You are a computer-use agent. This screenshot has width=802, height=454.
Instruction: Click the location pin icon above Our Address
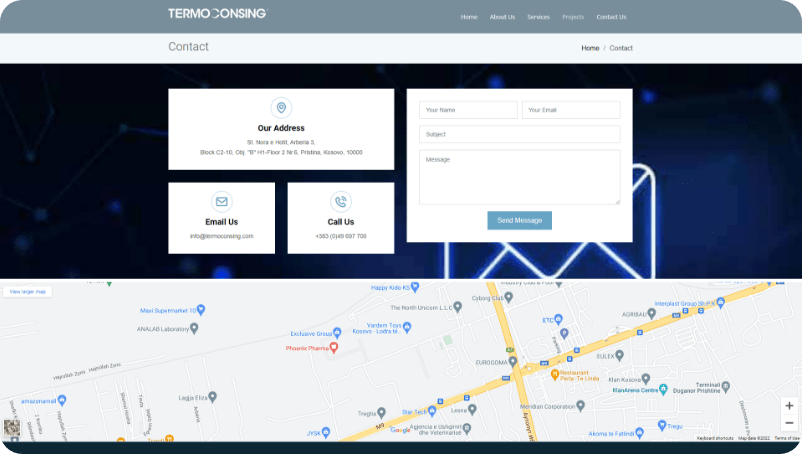click(x=281, y=108)
